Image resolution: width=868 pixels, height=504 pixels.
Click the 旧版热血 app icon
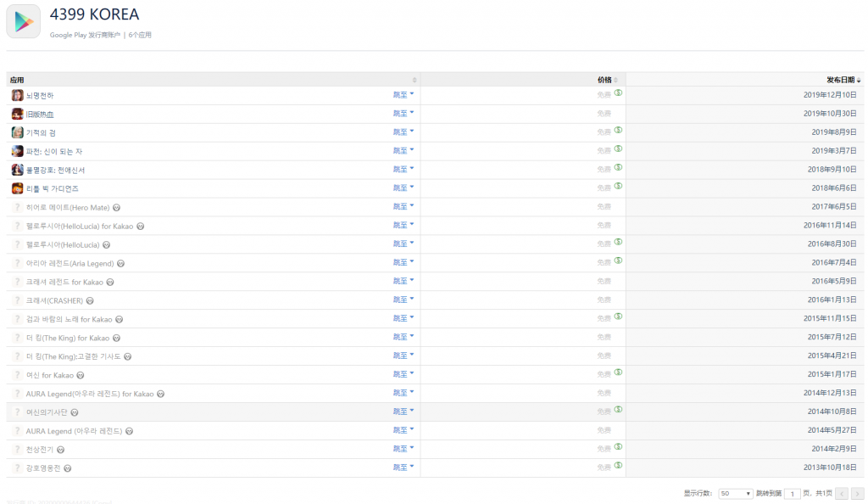pyautogui.click(x=17, y=114)
